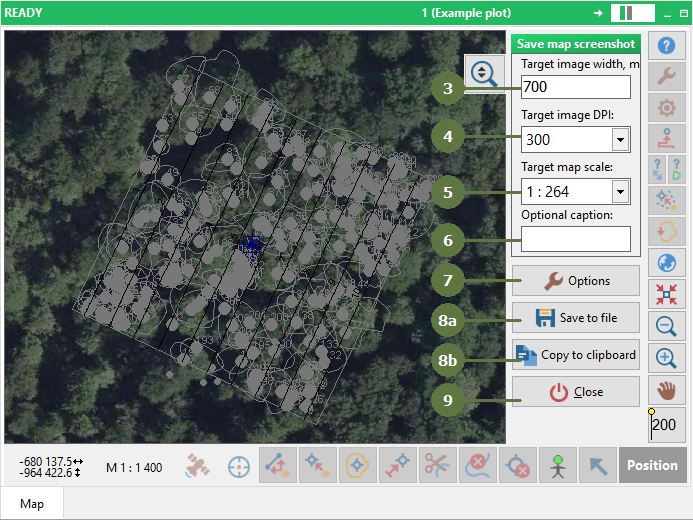Click the zoom in magnifier icon
693x520 pixels.
point(668,357)
